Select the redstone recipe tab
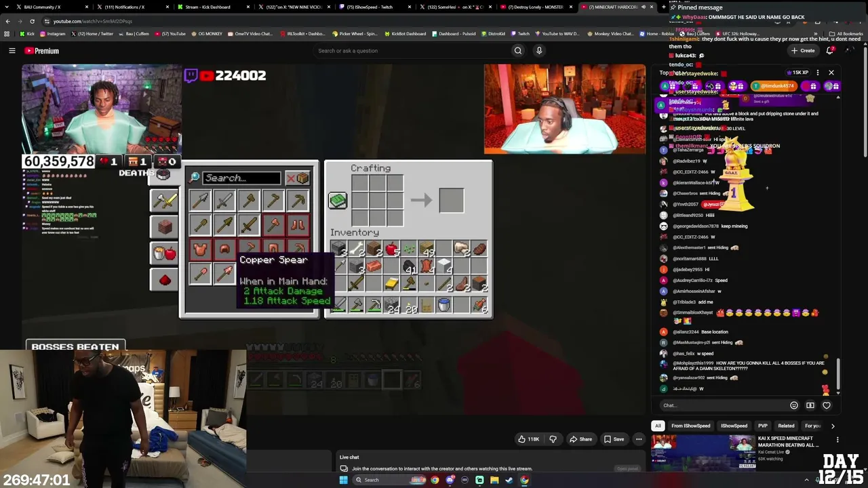Screen dimensions: 868x488 pyautogui.click(x=164, y=279)
